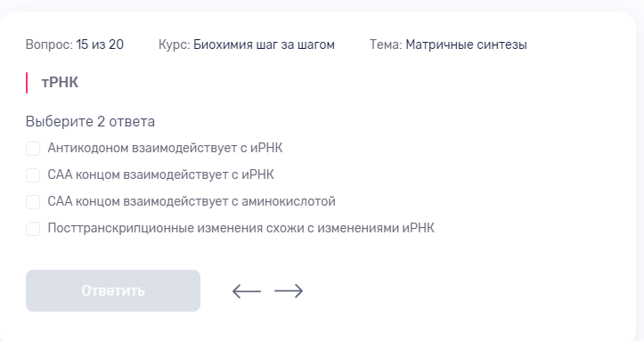Viewport: 644px width, 341px height.
Task: Click the Ответить button
Action: (x=113, y=290)
